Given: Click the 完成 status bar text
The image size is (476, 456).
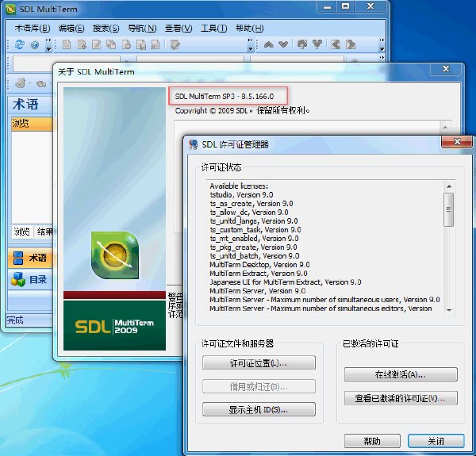Looking at the screenshot, I should pos(15,320).
